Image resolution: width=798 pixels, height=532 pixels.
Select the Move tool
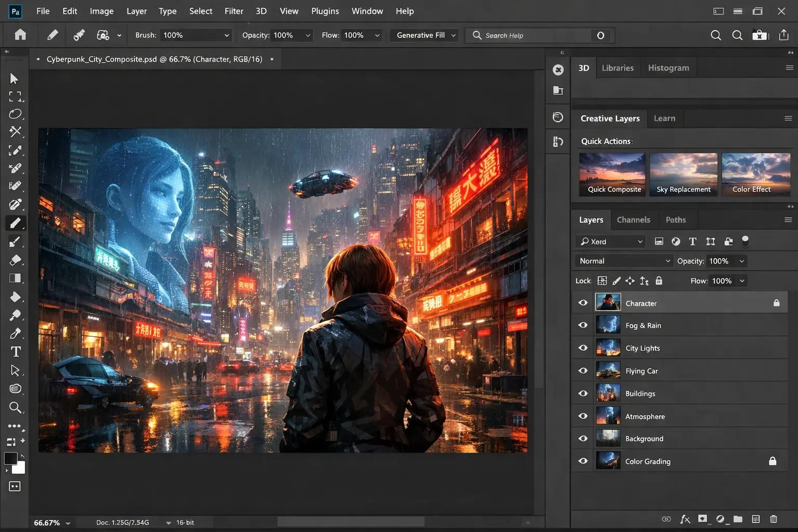point(16,78)
